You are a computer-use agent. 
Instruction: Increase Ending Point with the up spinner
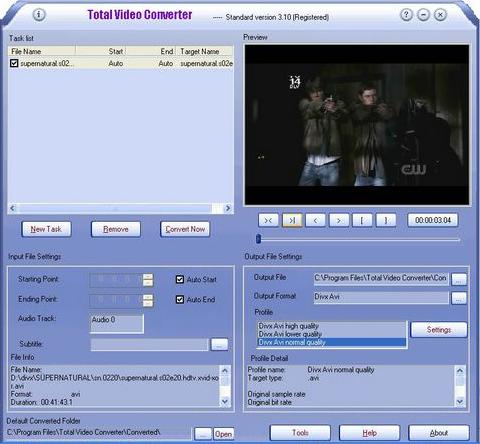coord(148,297)
